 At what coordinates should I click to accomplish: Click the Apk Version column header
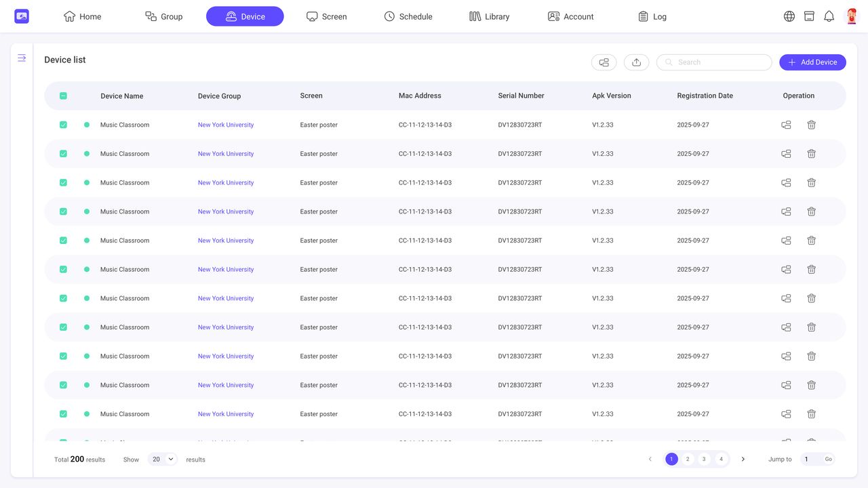[x=612, y=96]
